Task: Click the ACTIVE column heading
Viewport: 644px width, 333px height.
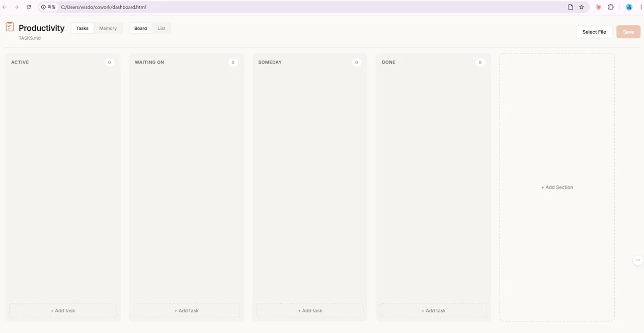Action: tap(20, 62)
